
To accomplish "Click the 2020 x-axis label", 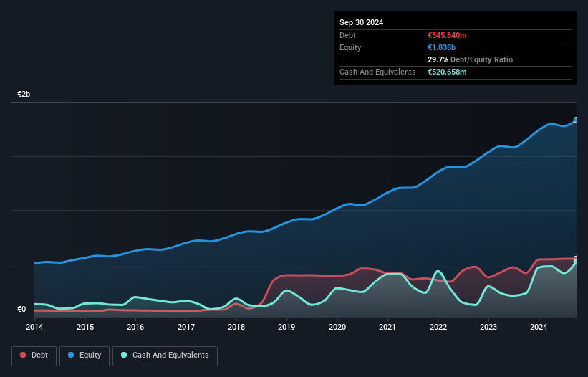I will coord(337,327).
